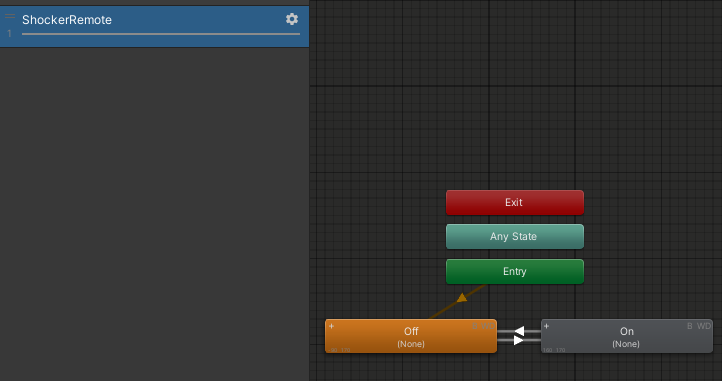
Task: Toggle the WD label on Off state
Action: [x=488, y=326]
